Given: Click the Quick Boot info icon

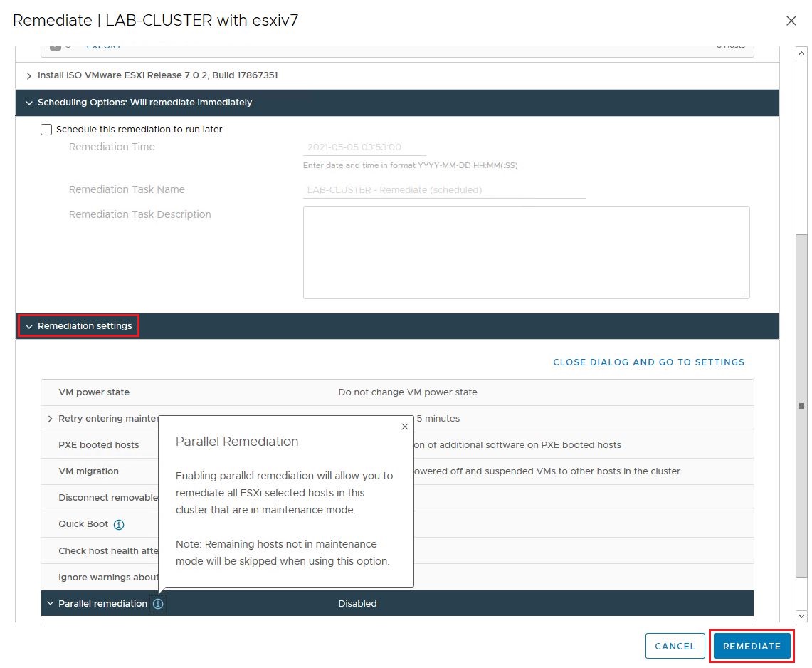Looking at the screenshot, I should tap(119, 525).
